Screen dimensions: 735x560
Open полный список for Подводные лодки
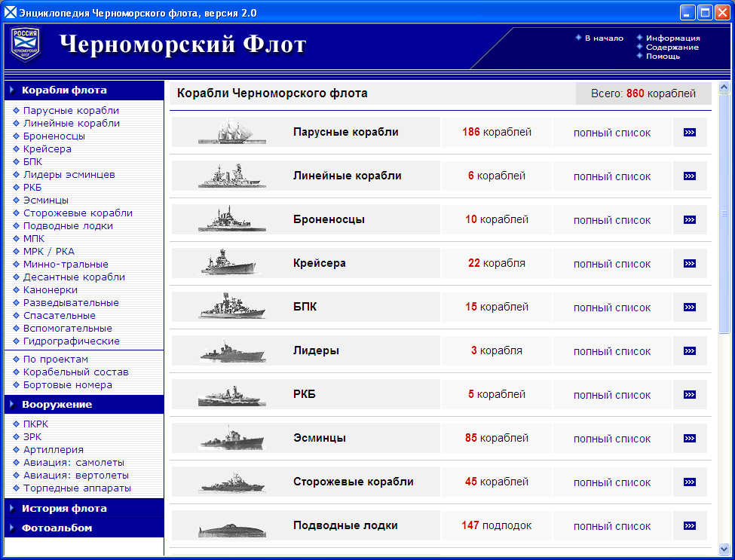tap(611, 527)
